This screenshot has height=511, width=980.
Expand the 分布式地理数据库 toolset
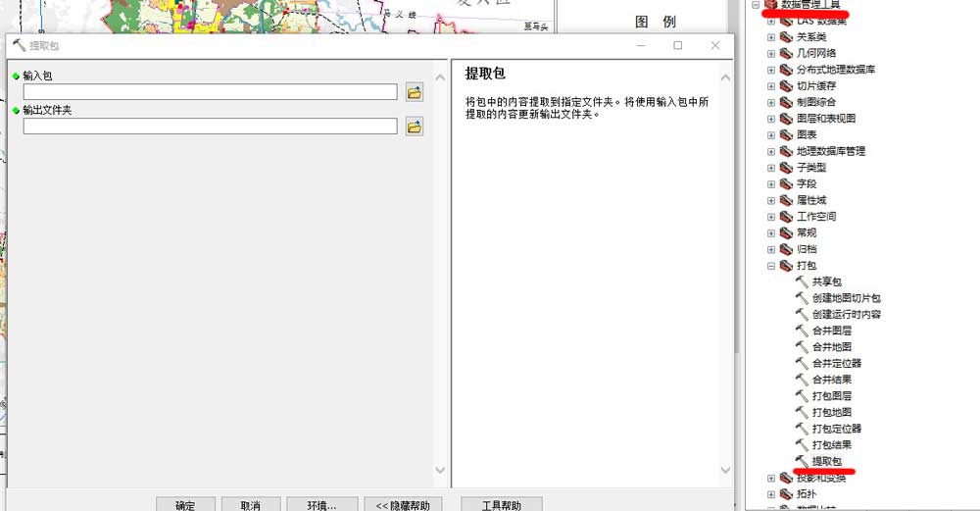pos(771,70)
